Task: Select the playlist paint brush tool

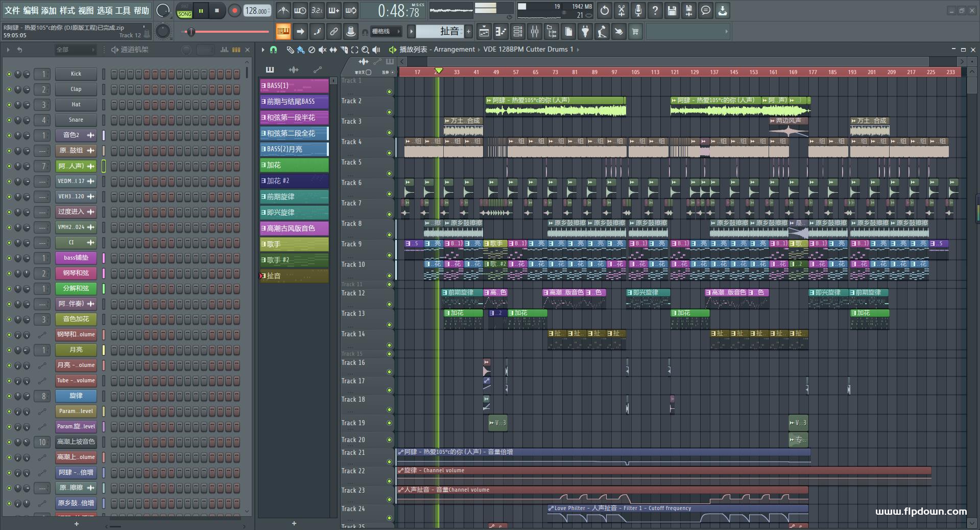Action: [x=301, y=50]
